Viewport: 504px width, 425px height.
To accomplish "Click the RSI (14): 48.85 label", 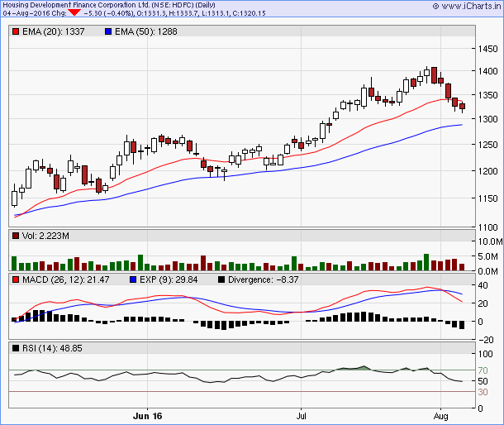I will [52, 348].
